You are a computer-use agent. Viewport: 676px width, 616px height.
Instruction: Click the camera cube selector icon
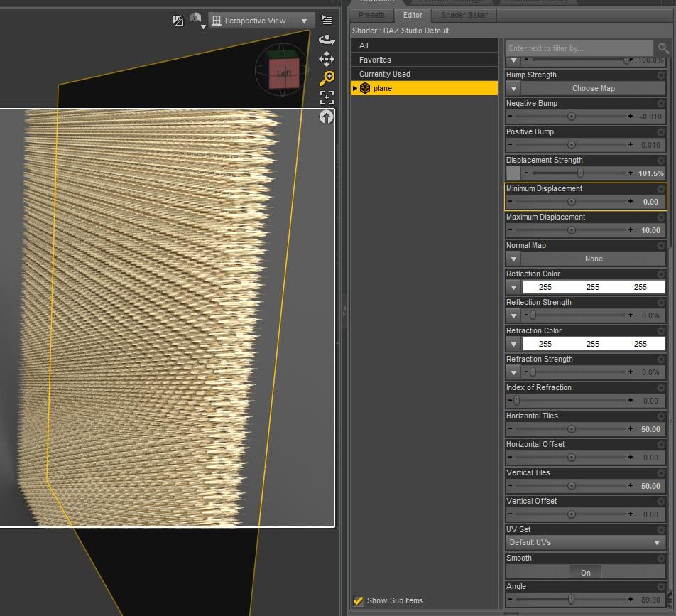[196, 20]
